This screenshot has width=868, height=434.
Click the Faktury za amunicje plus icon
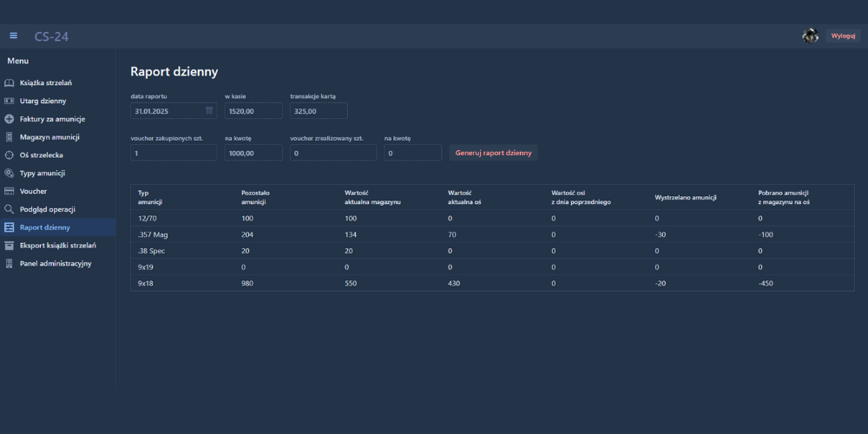click(10, 119)
